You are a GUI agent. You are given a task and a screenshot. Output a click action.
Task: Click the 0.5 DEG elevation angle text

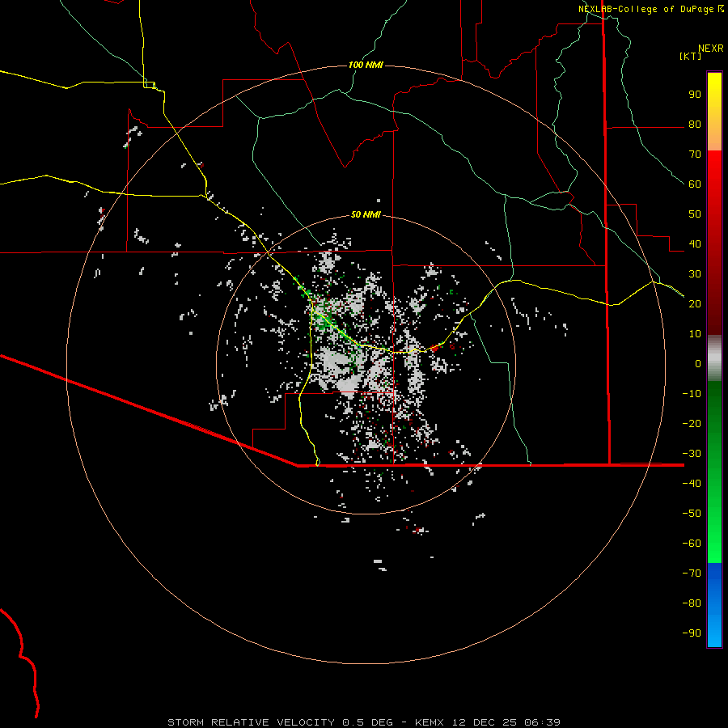point(367,722)
